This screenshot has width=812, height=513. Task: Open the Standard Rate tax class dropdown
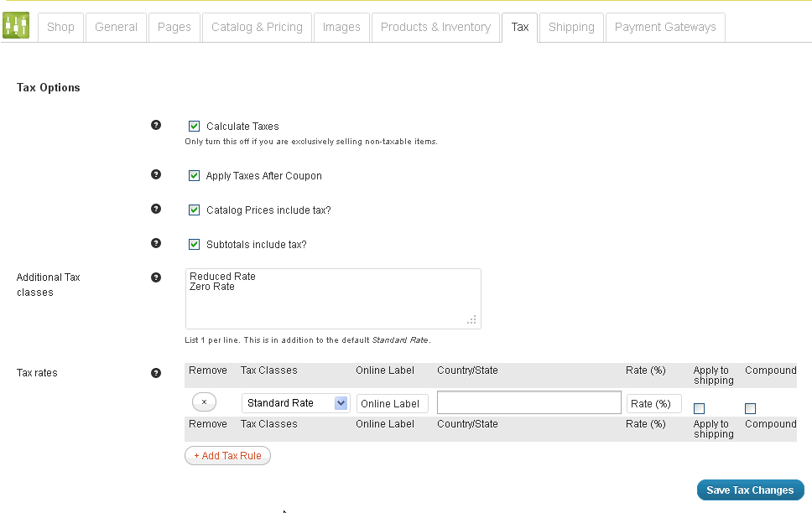[x=296, y=403]
